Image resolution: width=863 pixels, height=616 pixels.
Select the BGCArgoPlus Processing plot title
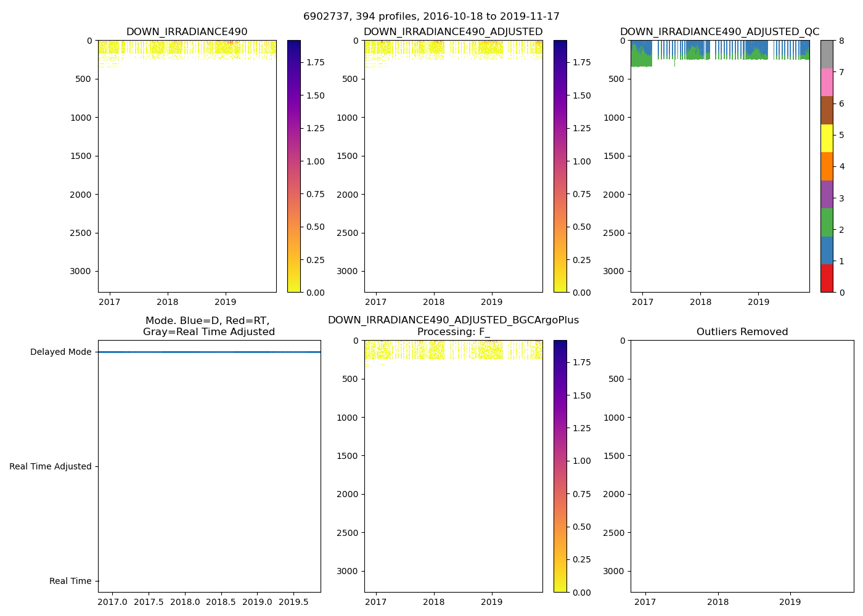(x=453, y=326)
